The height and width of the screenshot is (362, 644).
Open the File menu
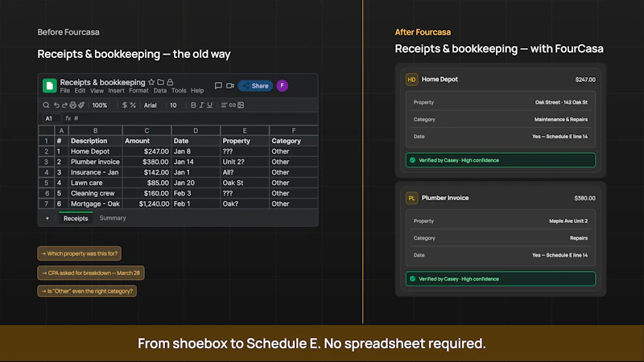point(65,91)
